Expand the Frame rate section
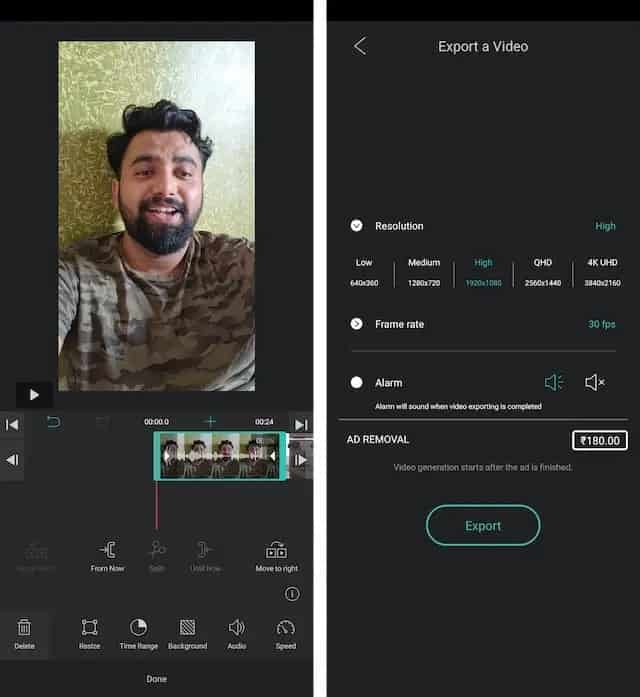Viewport: 640px width, 697px height. [356, 324]
